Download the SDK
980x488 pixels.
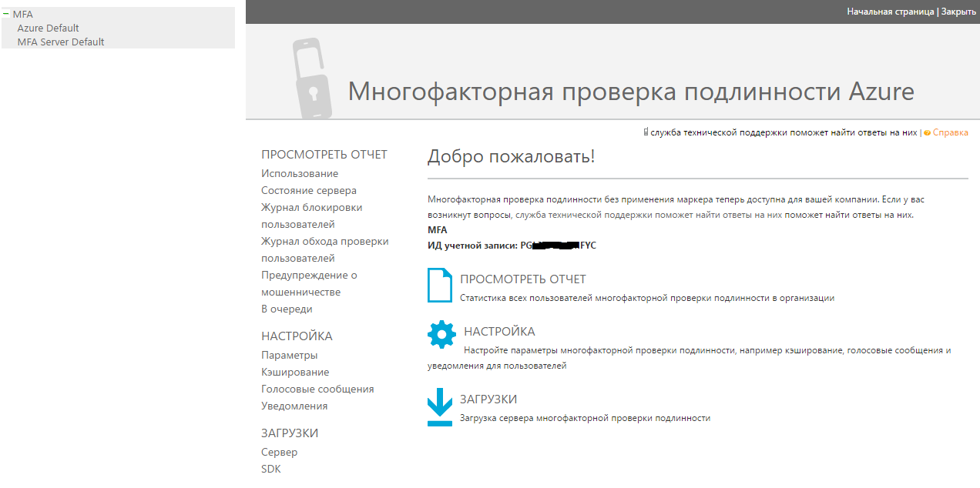click(x=270, y=469)
